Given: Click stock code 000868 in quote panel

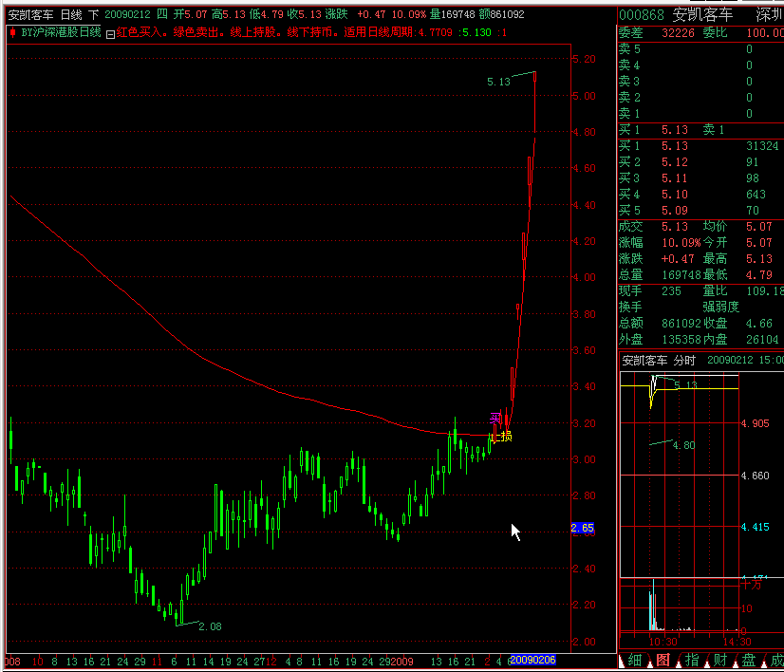Looking at the screenshot, I should pos(642,15).
